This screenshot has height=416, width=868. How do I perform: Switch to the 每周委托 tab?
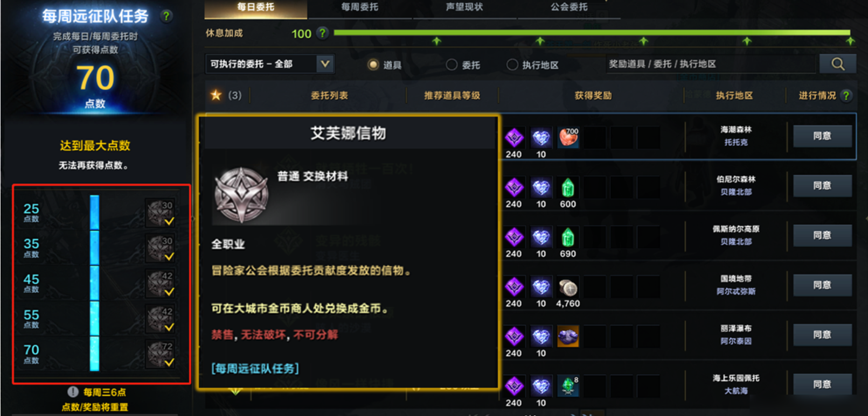click(359, 8)
